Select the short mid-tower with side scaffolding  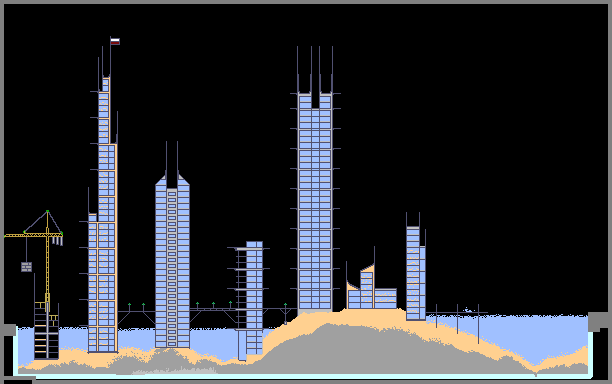(x=250, y=300)
